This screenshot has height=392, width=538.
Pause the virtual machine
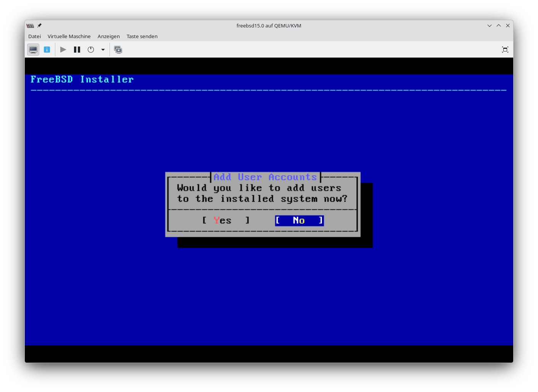(77, 50)
